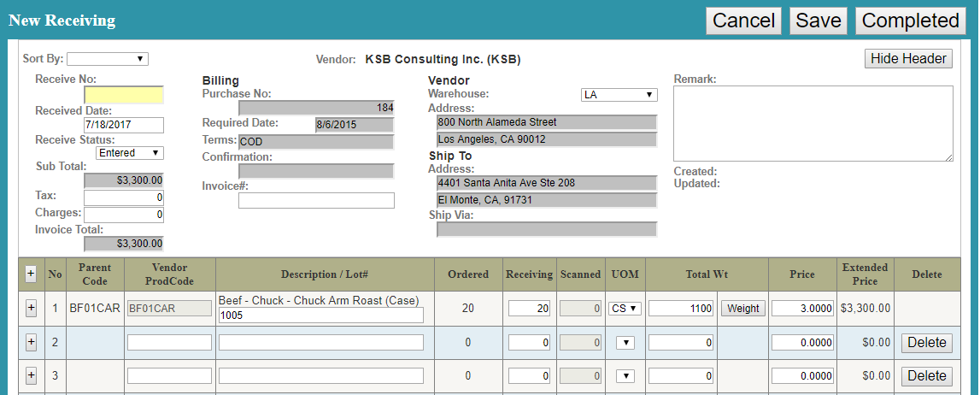The width and height of the screenshot is (980, 395).
Task: Click the Price field in row 3
Action: (x=803, y=376)
